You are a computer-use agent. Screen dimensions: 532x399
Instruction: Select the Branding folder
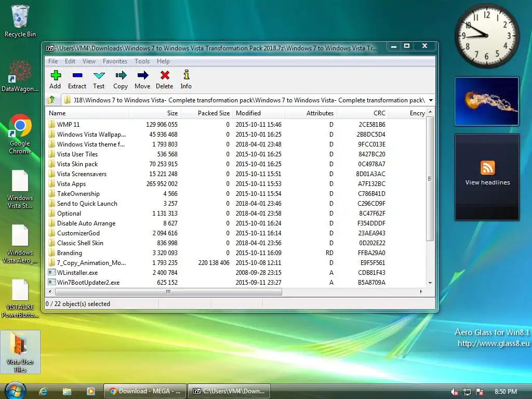[235, 252]
